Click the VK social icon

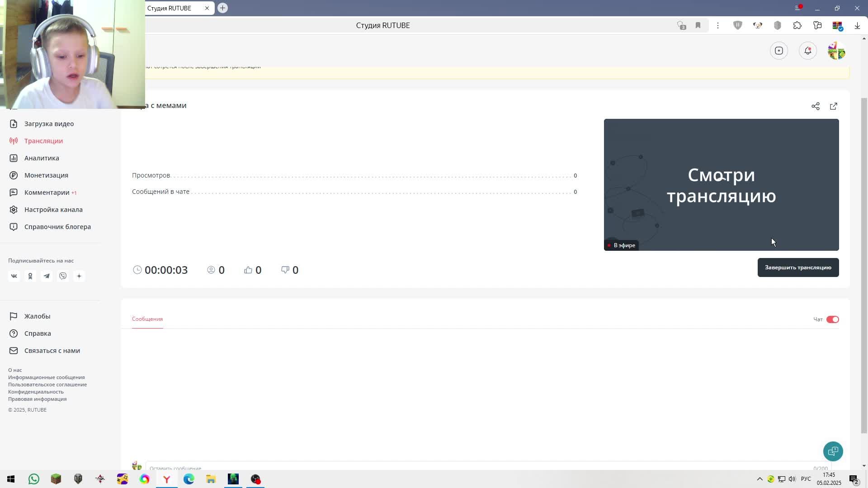(14, 276)
